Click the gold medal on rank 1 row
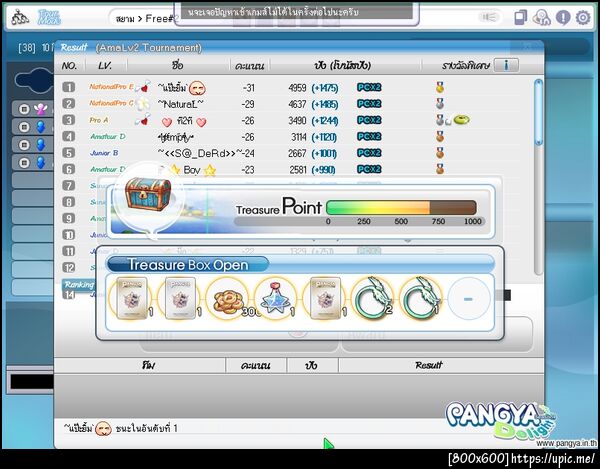This screenshot has width=600, height=469. (440, 88)
